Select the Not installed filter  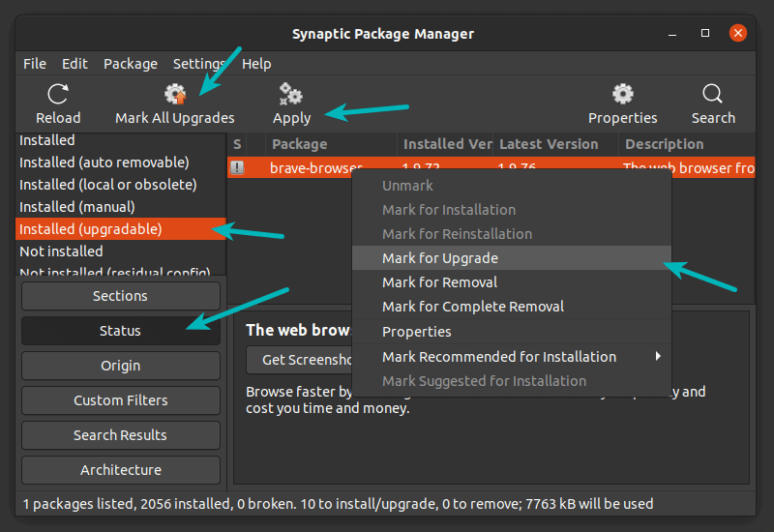coord(61,251)
